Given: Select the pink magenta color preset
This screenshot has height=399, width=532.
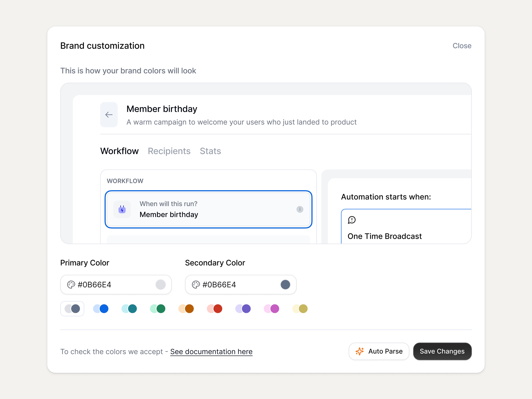Looking at the screenshot, I should pos(271,309).
